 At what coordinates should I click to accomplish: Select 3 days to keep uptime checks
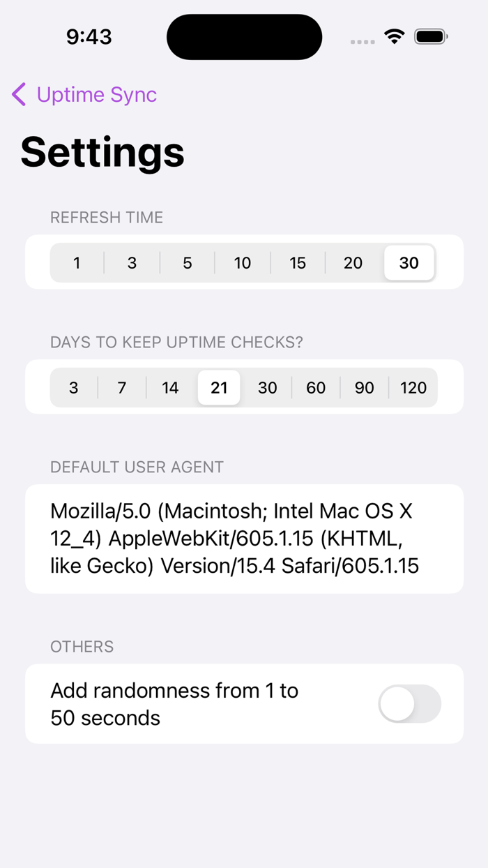[x=73, y=388]
